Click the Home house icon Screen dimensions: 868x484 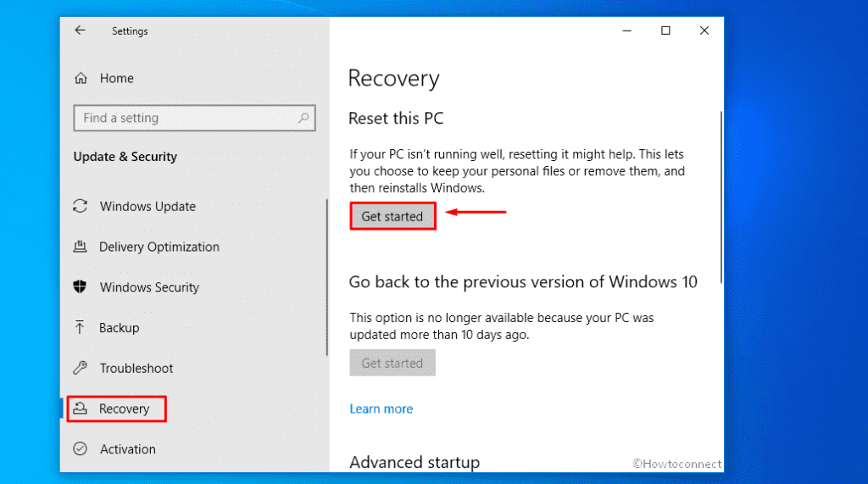(81, 78)
